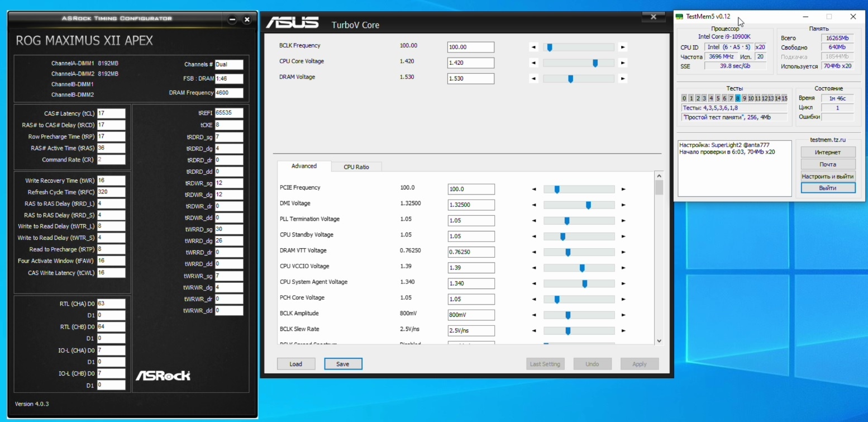Screen dimensions: 868x422
Task: Lower CPU VCCIO Voltage using left arrow
Action: point(534,268)
